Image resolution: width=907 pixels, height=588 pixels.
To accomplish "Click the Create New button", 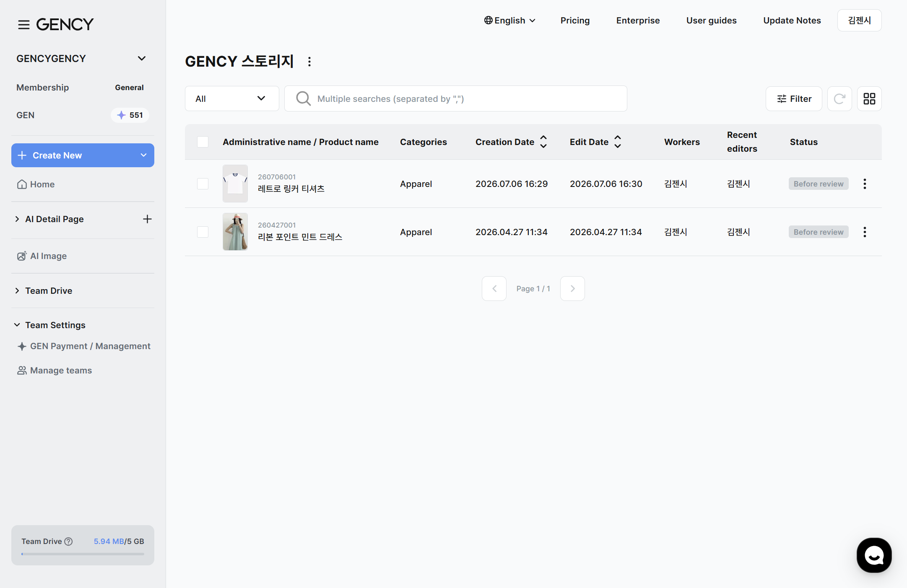I will [83, 155].
